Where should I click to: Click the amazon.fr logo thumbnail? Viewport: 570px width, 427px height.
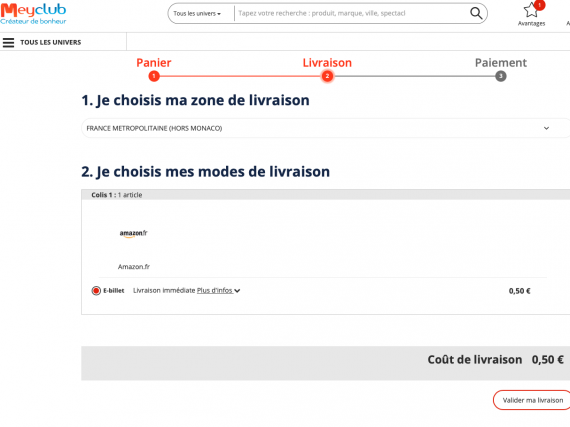pyautogui.click(x=133, y=233)
